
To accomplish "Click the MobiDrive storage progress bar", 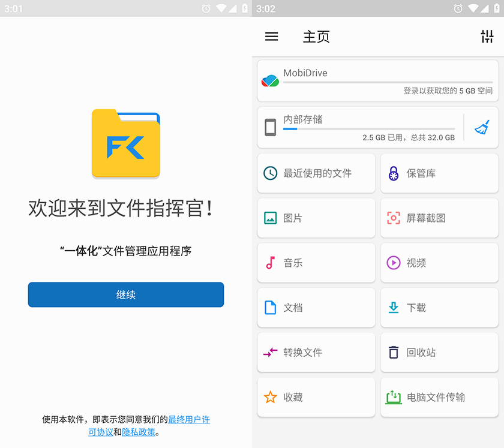I will coord(388,82).
